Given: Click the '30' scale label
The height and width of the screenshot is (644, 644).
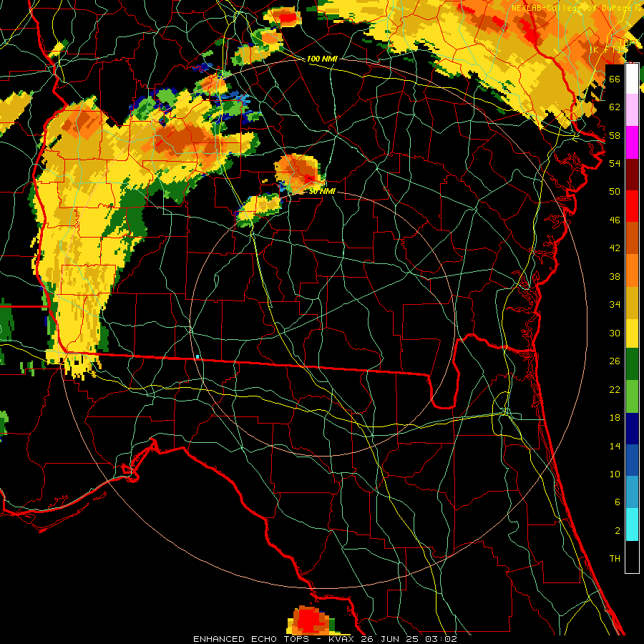Looking at the screenshot, I should click(x=615, y=333).
